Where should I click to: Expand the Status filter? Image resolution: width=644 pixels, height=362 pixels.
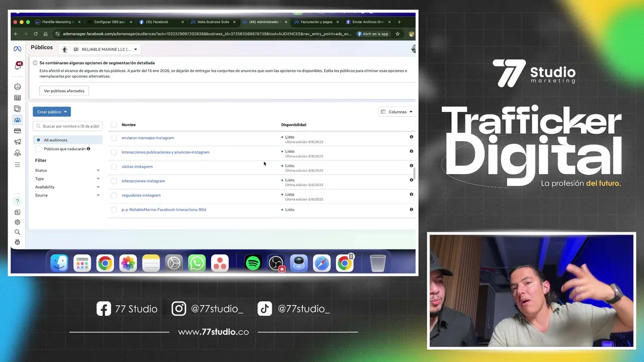pyautogui.click(x=67, y=170)
